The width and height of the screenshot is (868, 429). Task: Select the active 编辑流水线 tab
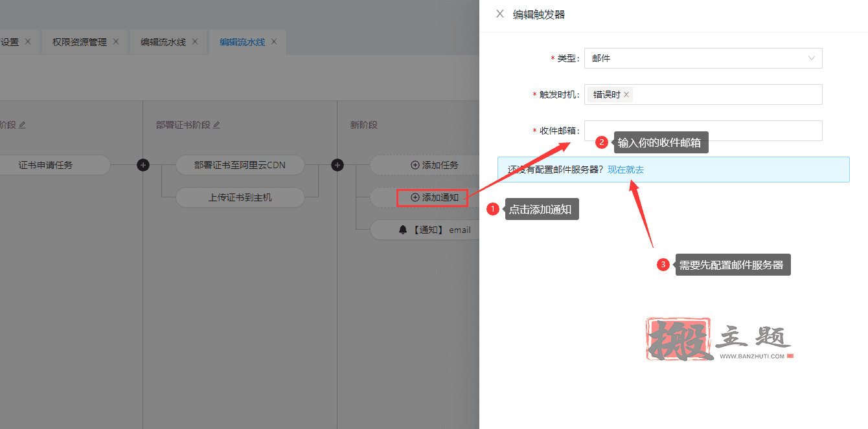tap(242, 42)
